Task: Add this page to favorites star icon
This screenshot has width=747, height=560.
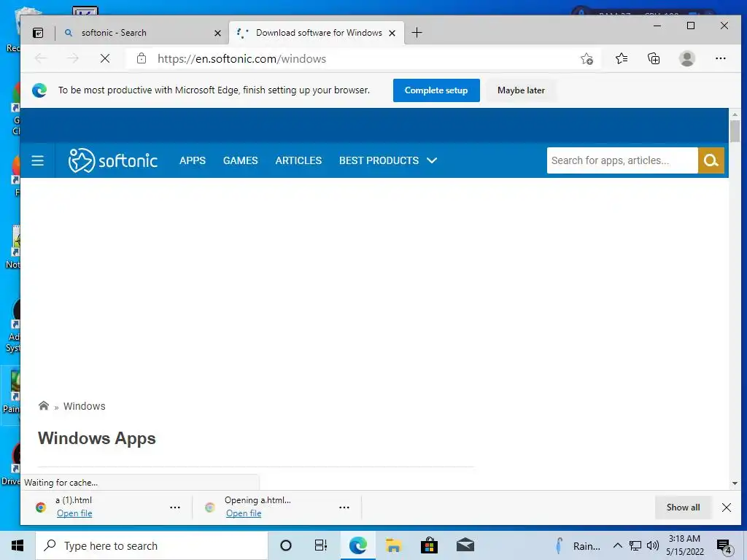Action: click(587, 58)
